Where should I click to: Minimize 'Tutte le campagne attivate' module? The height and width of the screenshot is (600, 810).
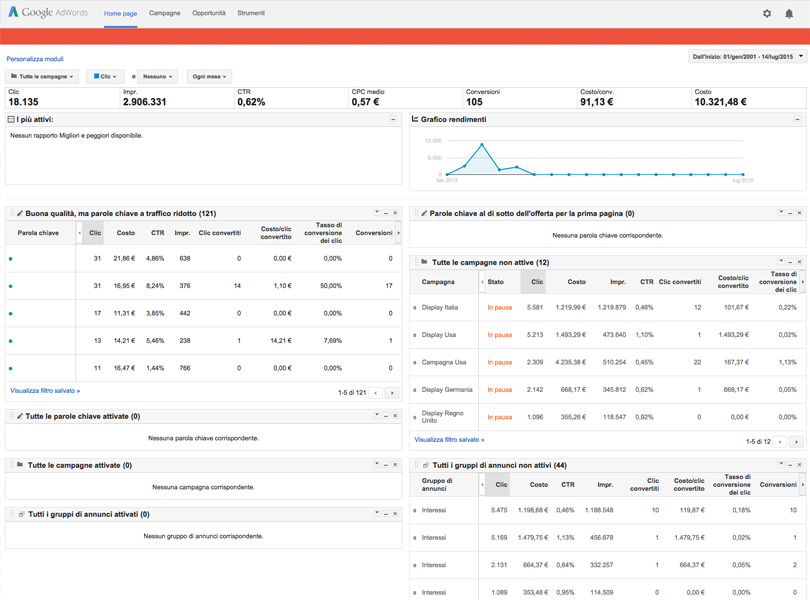click(x=386, y=465)
